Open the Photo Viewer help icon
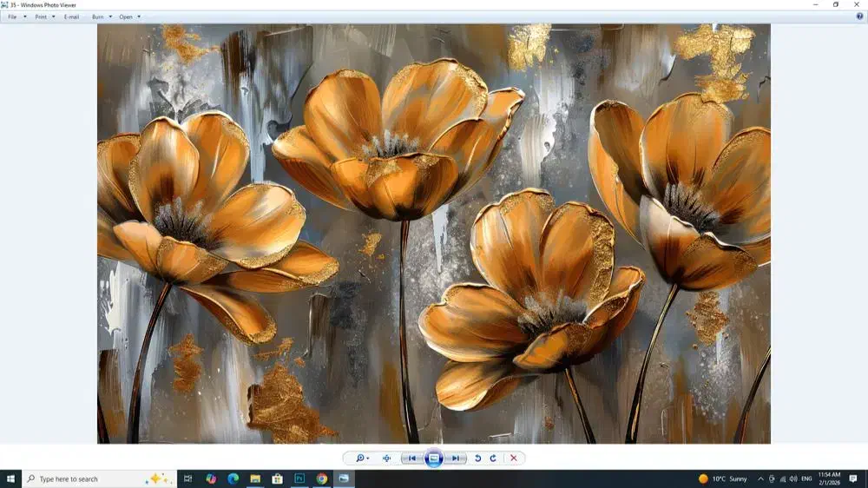This screenshot has height=488, width=868. (859, 16)
